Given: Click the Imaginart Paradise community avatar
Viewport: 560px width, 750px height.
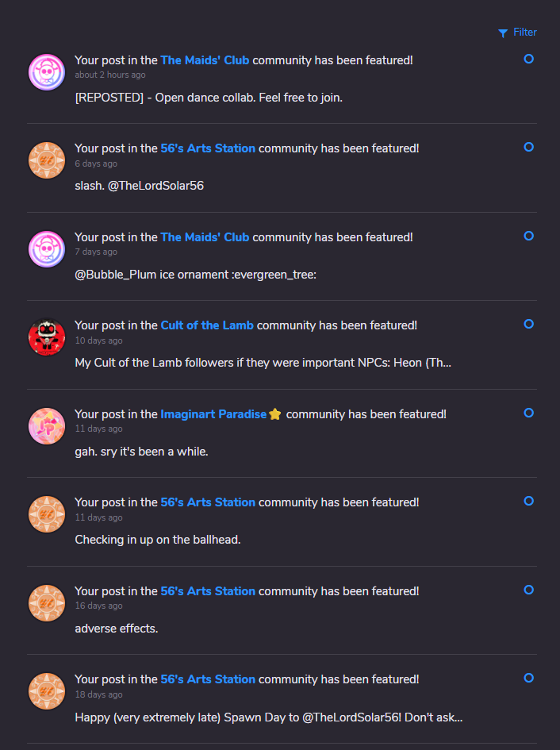Looking at the screenshot, I should pos(46,426).
